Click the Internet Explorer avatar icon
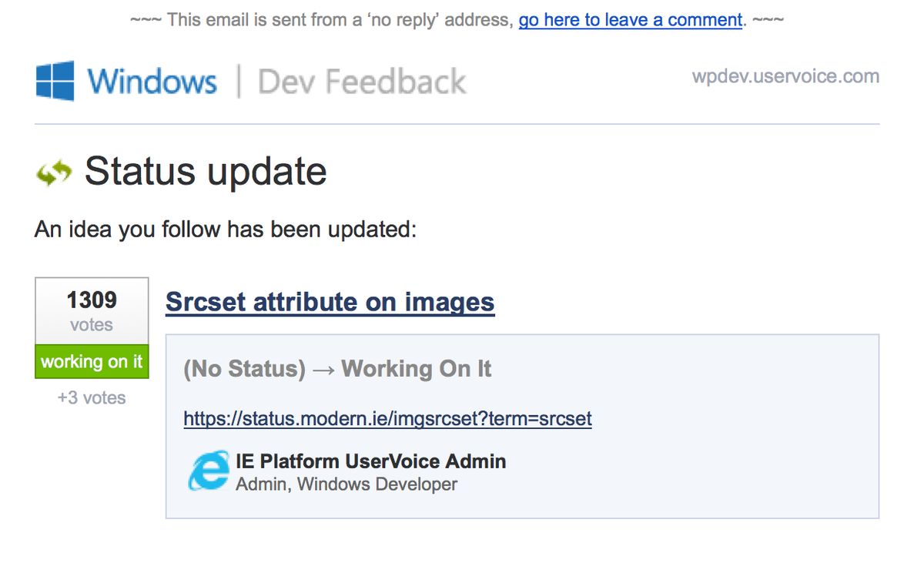The image size is (924, 573). (208, 471)
